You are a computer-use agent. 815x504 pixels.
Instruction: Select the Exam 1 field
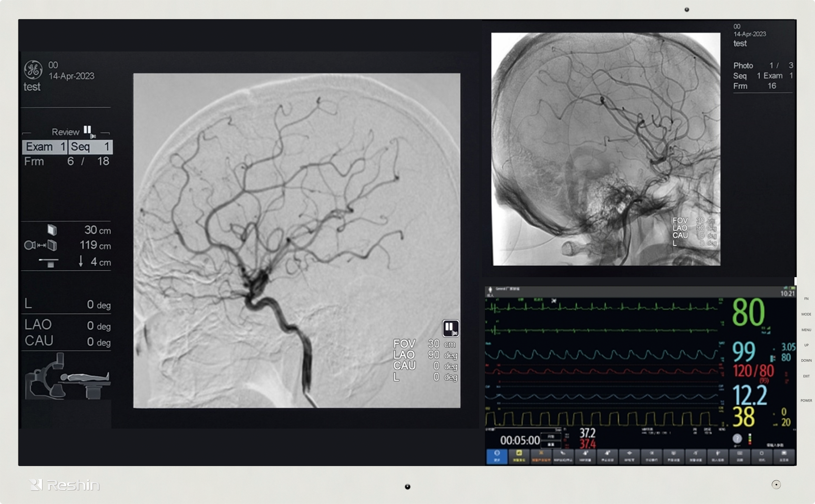[45, 147]
